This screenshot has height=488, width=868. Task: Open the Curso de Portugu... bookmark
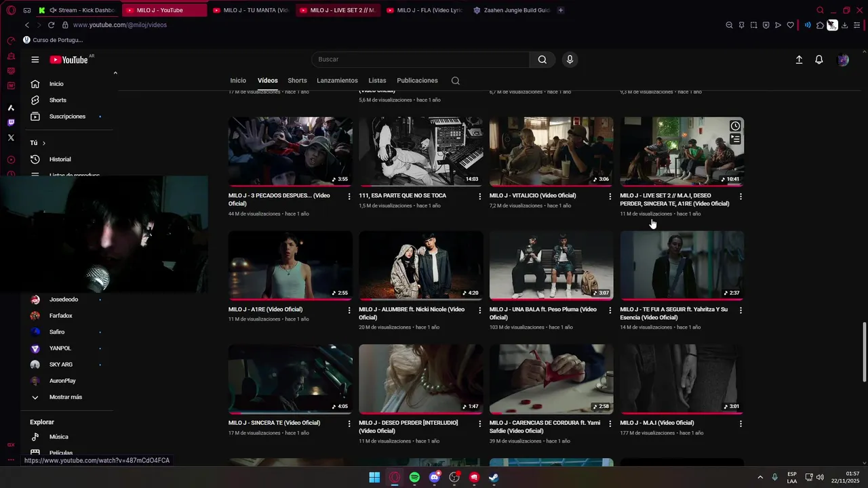53,40
